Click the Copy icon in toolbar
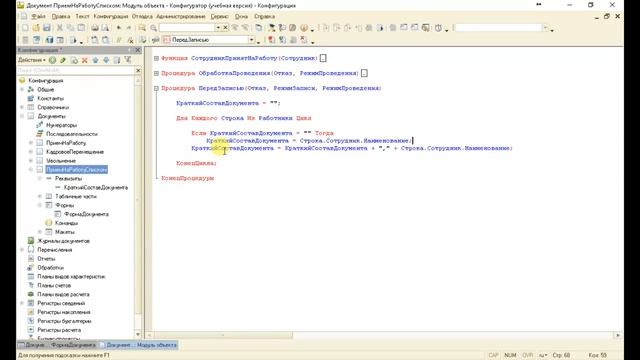 (71, 28)
